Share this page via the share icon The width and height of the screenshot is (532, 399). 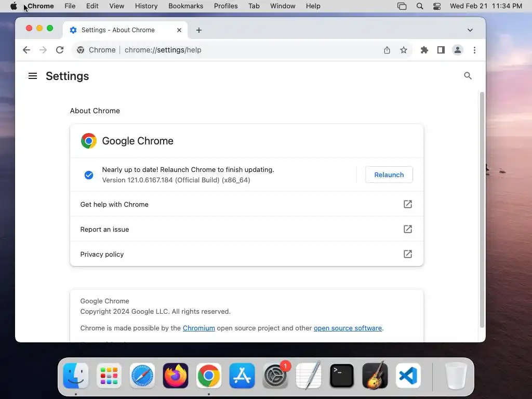(387, 50)
